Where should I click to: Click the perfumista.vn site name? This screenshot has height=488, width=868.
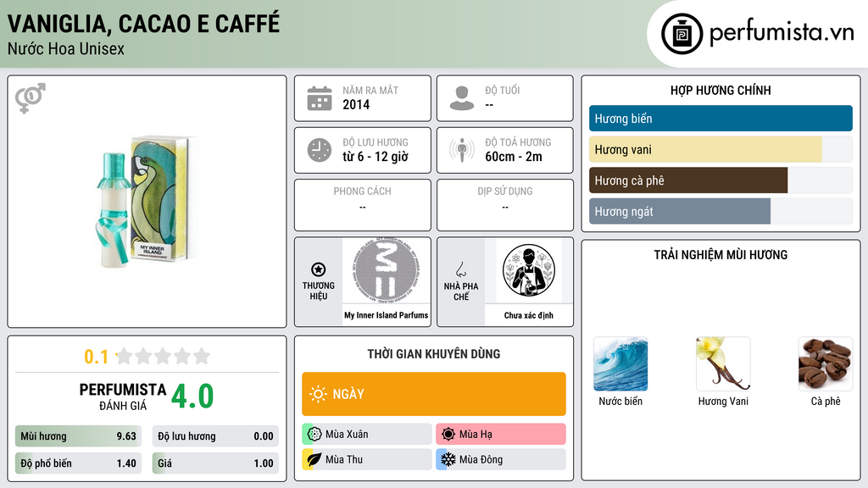click(x=781, y=33)
